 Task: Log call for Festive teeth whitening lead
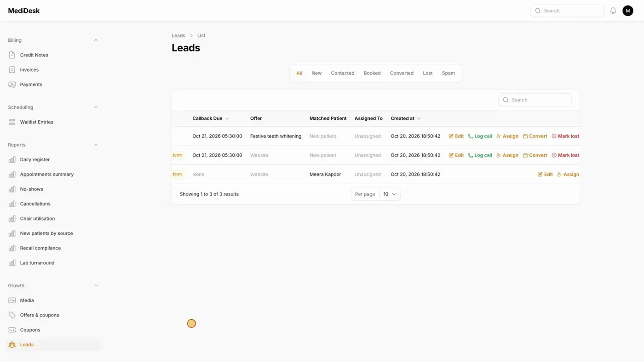tap(480, 136)
